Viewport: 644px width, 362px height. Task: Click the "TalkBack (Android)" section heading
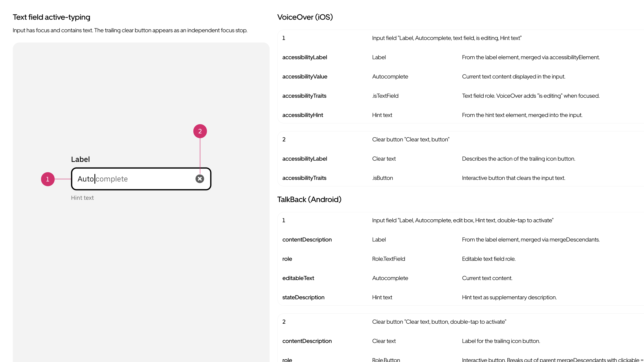[x=309, y=199]
